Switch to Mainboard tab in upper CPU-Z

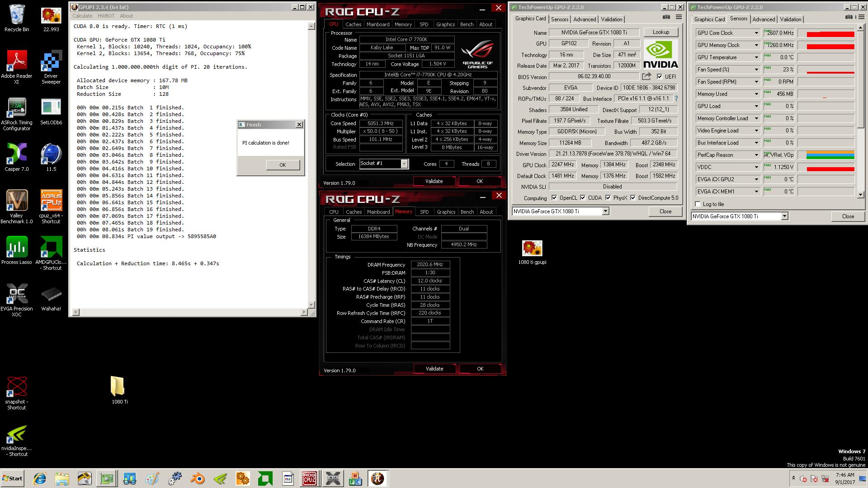pos(378,24)
